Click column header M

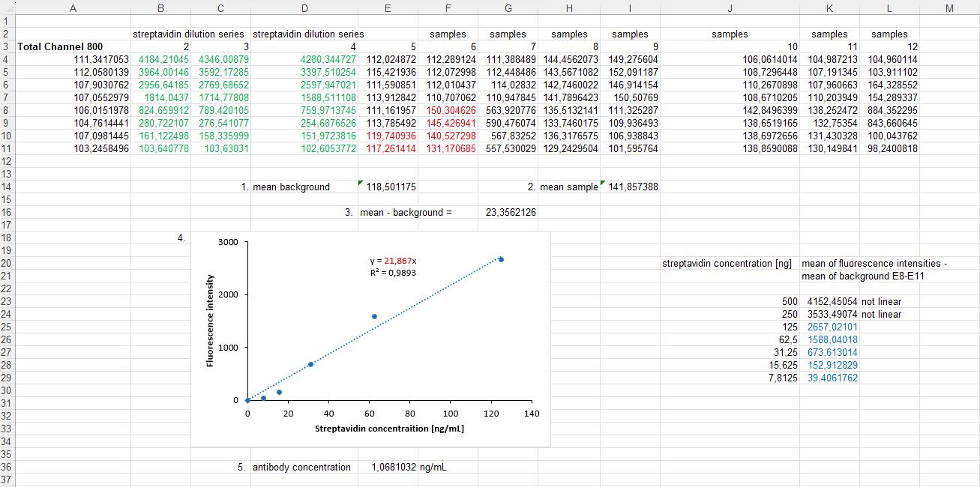point(949,8)
